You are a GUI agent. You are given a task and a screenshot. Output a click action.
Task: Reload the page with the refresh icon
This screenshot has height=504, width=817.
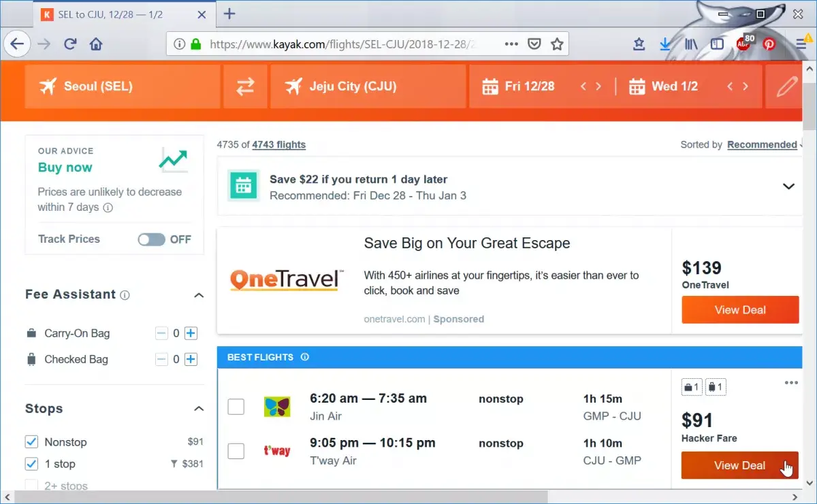click(69, 44)
